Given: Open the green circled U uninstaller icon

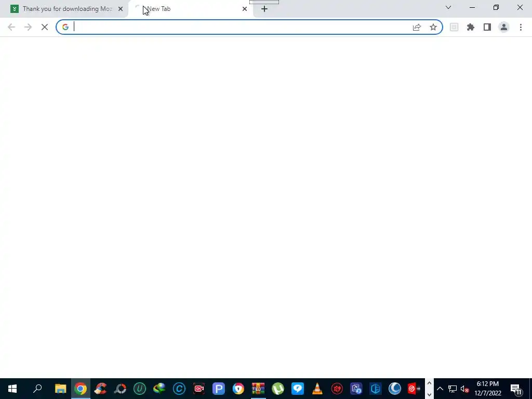Looking at the screenshot, I should click(139, 389).
